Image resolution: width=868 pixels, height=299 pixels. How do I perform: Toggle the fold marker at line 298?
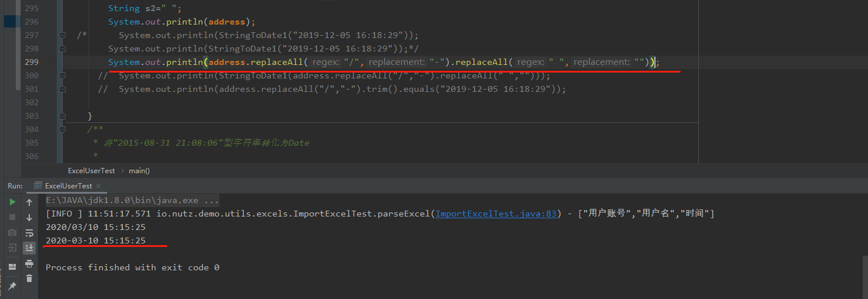(62, 49)
